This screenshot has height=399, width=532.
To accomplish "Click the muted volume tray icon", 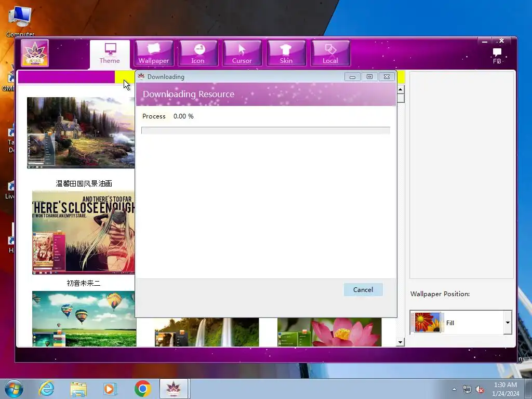I will 480,390.
